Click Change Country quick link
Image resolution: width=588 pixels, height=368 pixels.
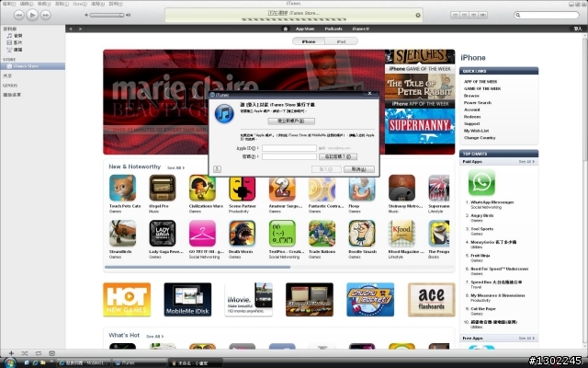[x=480, y=138]
